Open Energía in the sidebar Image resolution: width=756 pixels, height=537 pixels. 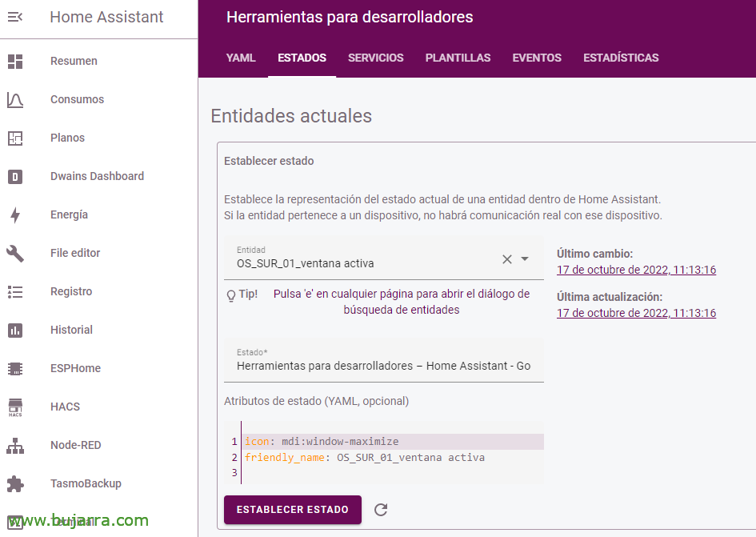coord(69,214)
